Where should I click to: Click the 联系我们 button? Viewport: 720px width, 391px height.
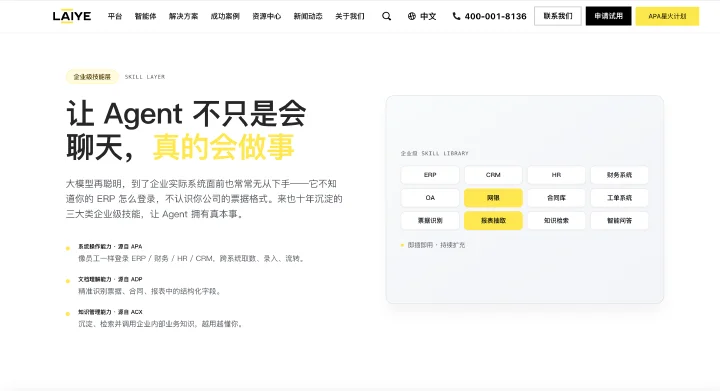(558, 16)
